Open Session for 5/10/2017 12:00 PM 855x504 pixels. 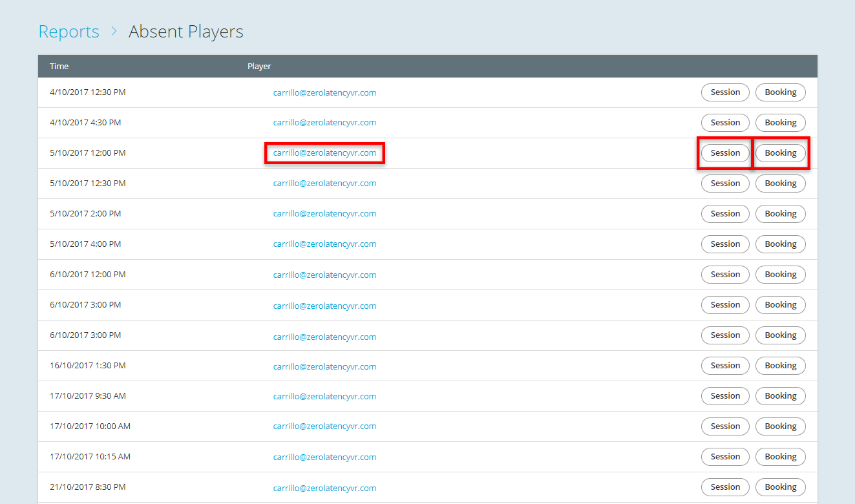click(x=725, y=153)
